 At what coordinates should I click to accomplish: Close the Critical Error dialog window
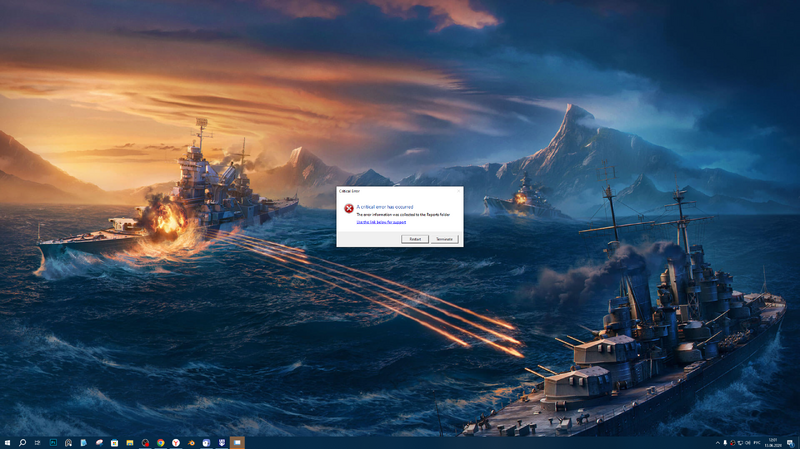click(x=458, y=191)
